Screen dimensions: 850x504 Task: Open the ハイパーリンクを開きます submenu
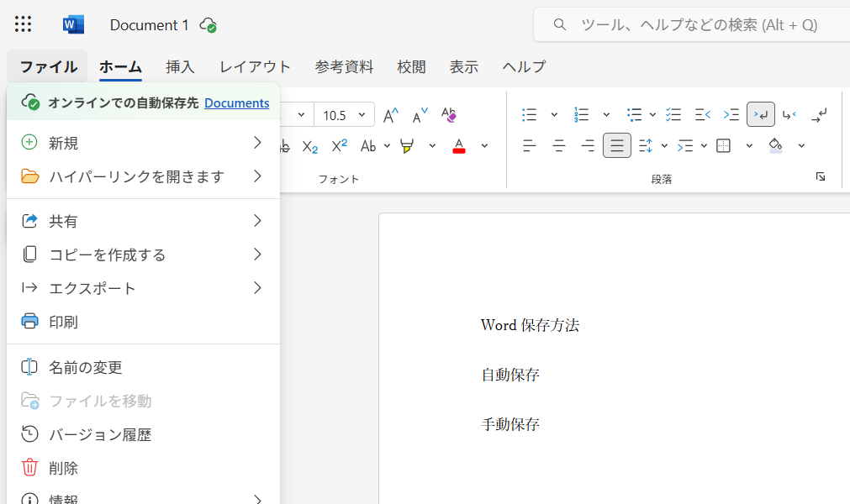143,176
